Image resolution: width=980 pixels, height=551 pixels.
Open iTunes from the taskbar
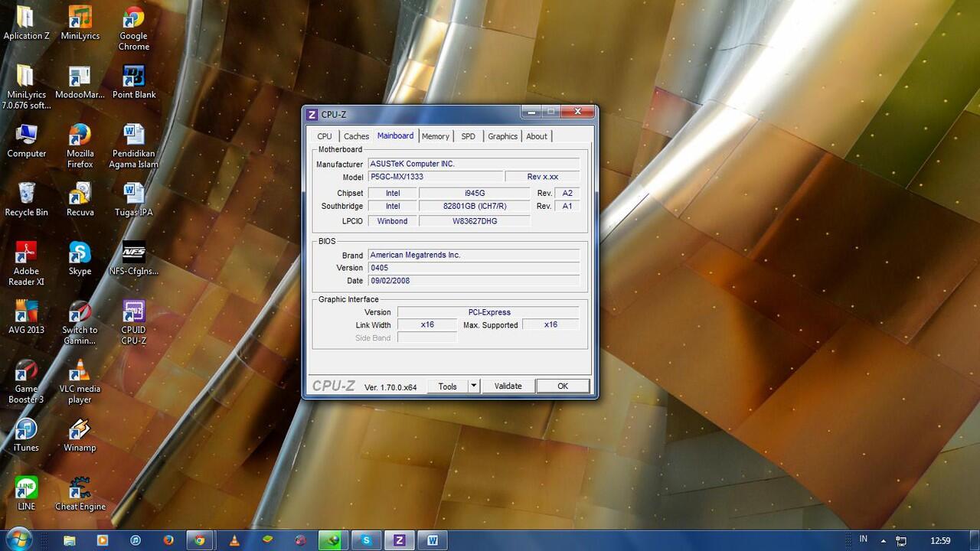tap(136, 540)
